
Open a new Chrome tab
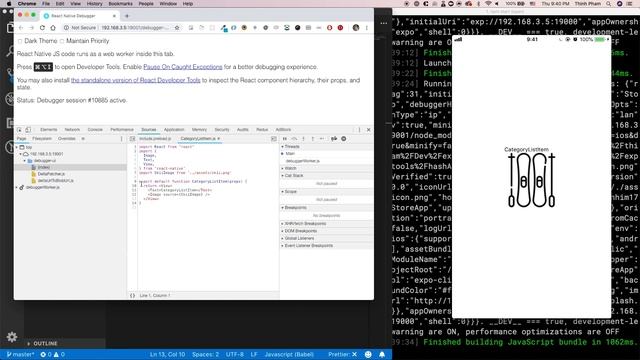(x=127, y=16)
